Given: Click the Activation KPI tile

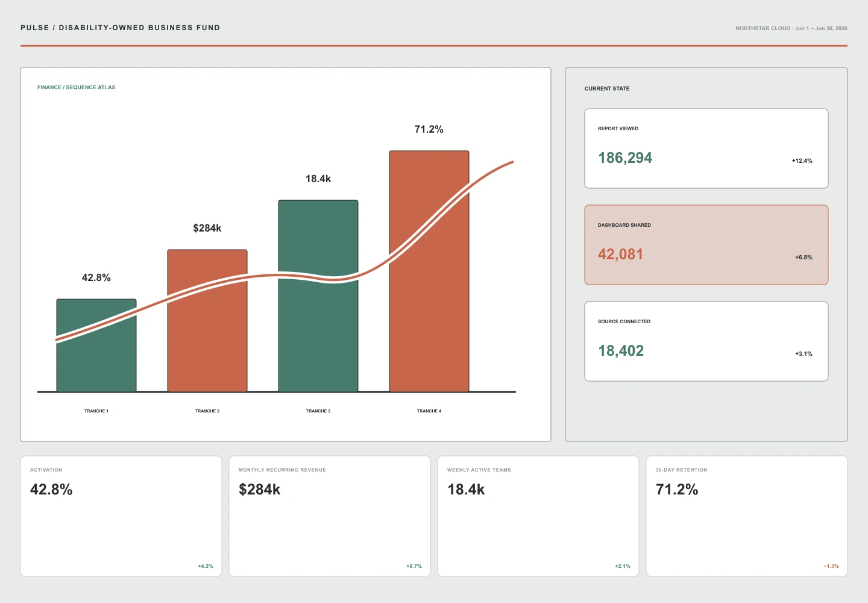Looking at the screenshot, I should click(121, 516).
